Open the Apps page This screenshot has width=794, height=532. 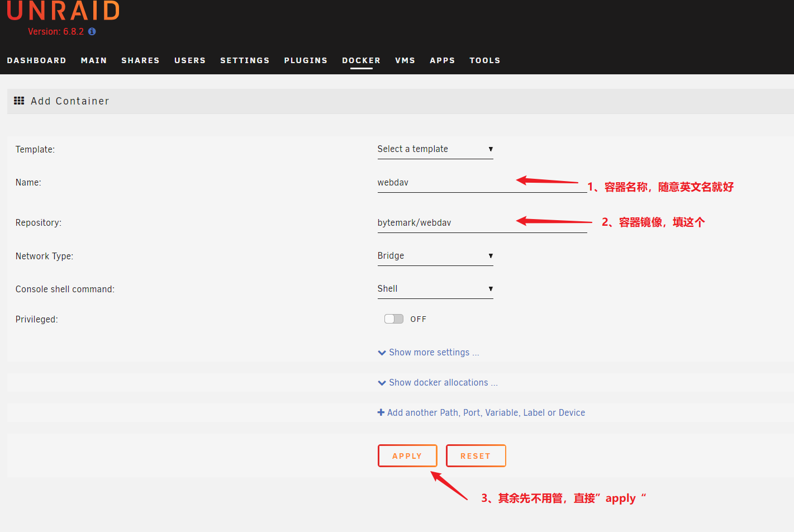[x=443, y=60]
